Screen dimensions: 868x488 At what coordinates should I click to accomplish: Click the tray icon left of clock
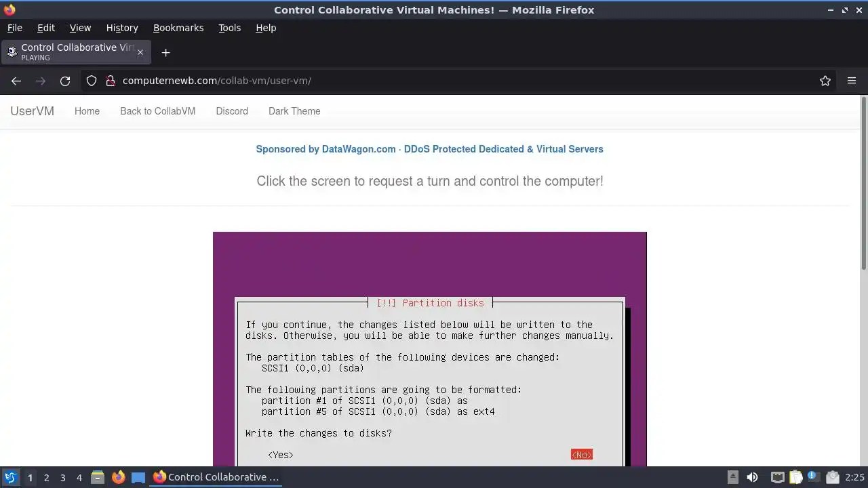click(x=833, y=477)
